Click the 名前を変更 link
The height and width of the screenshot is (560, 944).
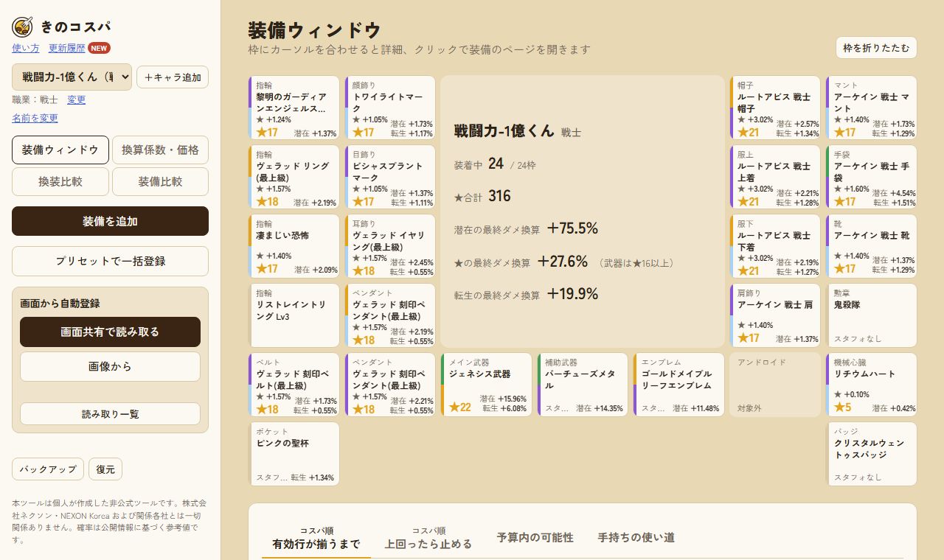click(35, 118)
